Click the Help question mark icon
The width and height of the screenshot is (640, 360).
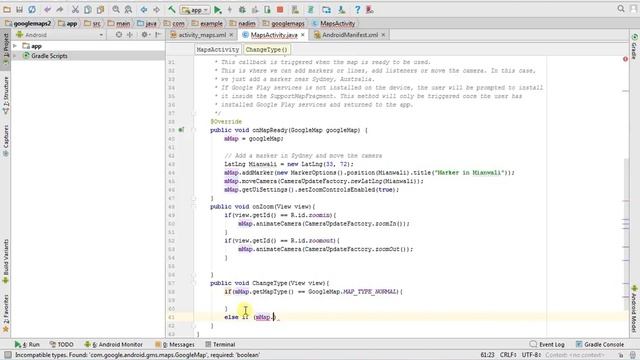tap(357, 9)
